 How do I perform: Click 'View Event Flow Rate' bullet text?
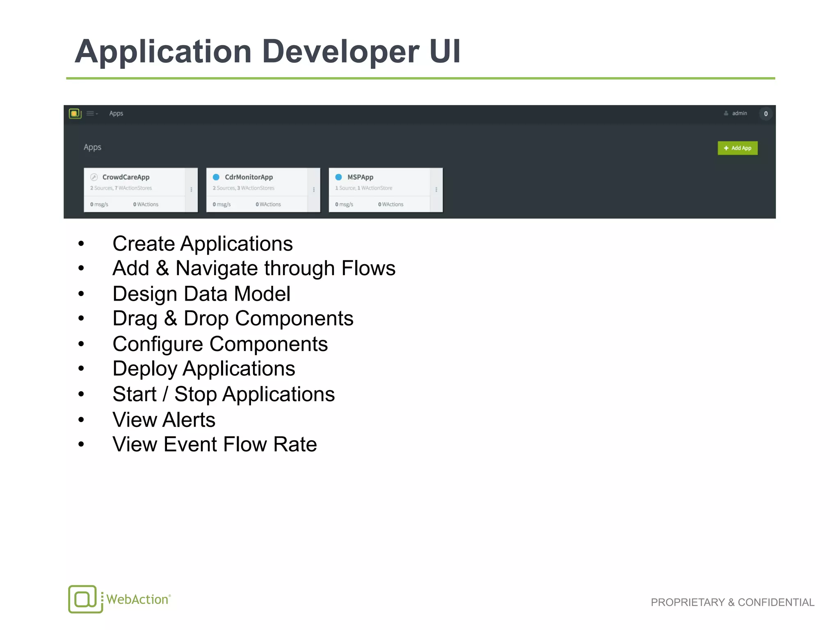click(215, 444)
